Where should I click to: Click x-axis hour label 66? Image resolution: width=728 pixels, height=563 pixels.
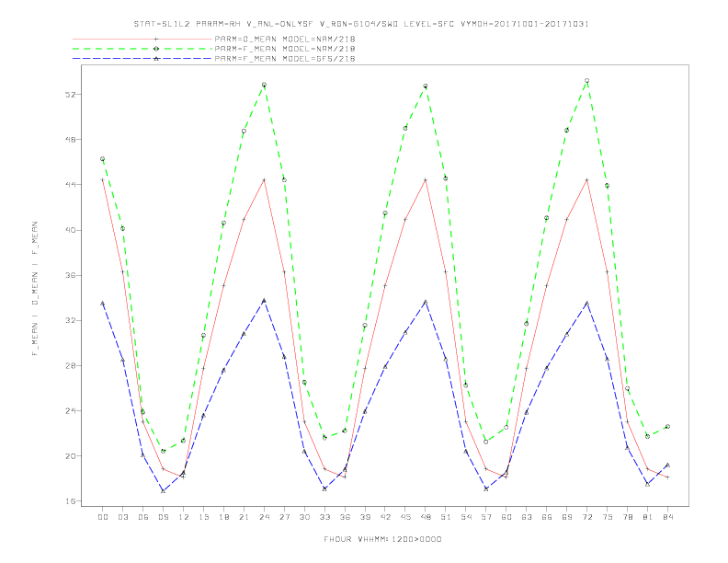click(x=547, y=517)
